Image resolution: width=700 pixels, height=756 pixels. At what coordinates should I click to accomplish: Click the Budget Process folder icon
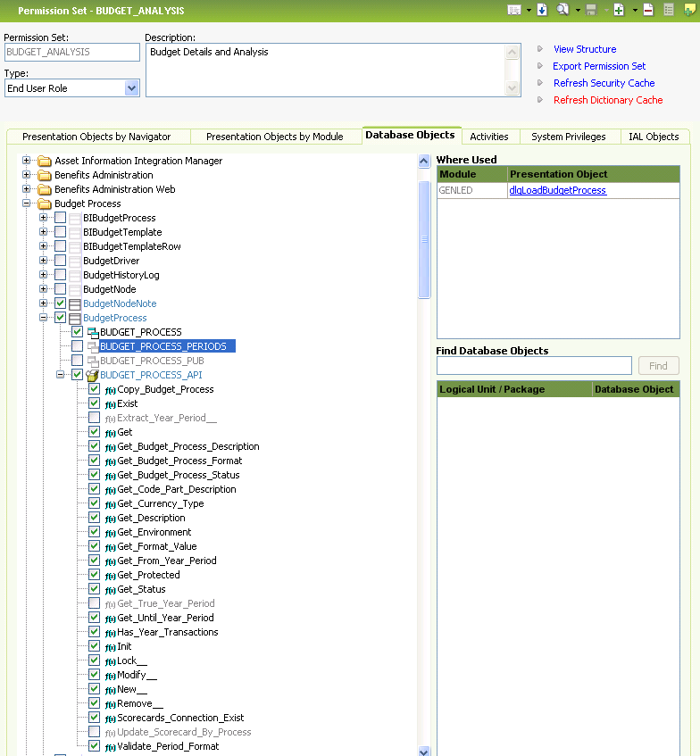(x=45, y=204)
